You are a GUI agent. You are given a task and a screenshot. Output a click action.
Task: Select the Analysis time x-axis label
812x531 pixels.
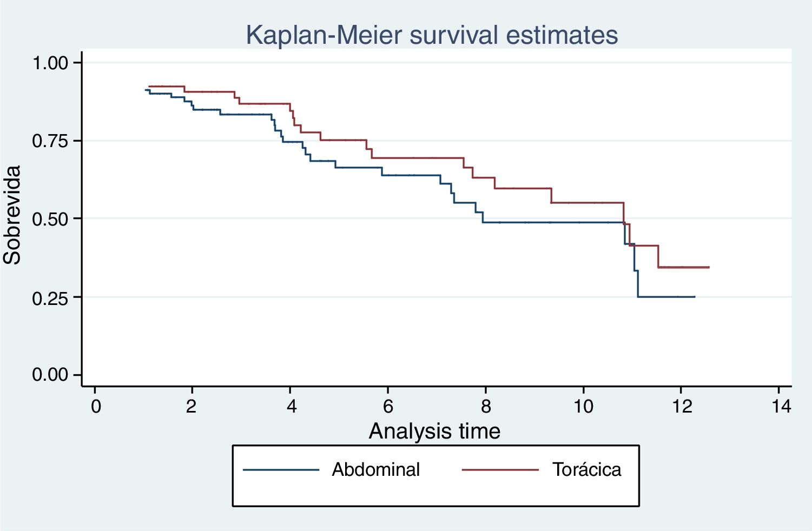coord(434,432)
